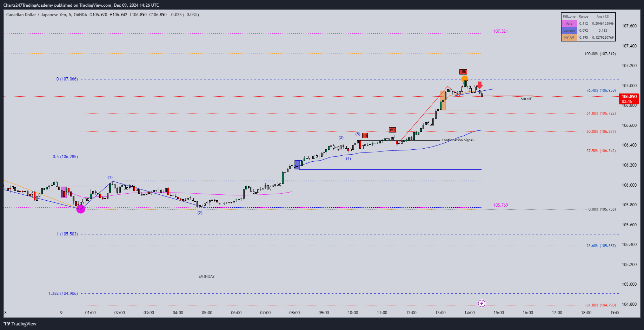644x330 pixels.
Task: Click the 08:00 time axis label
Action: click(294, 313)
